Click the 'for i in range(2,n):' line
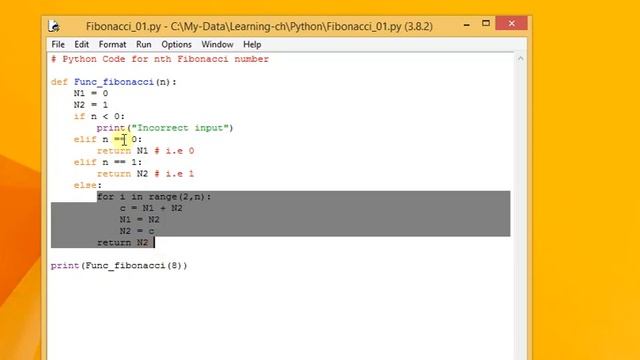Screen dimensions: 640x360 click(x=154, y=197)
